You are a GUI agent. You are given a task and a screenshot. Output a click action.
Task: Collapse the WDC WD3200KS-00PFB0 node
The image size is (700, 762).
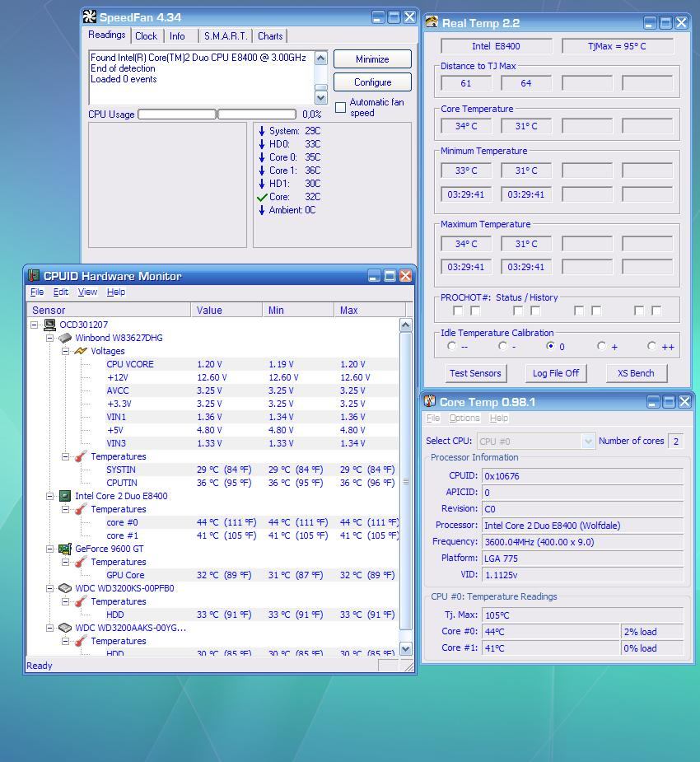(49, 588)
